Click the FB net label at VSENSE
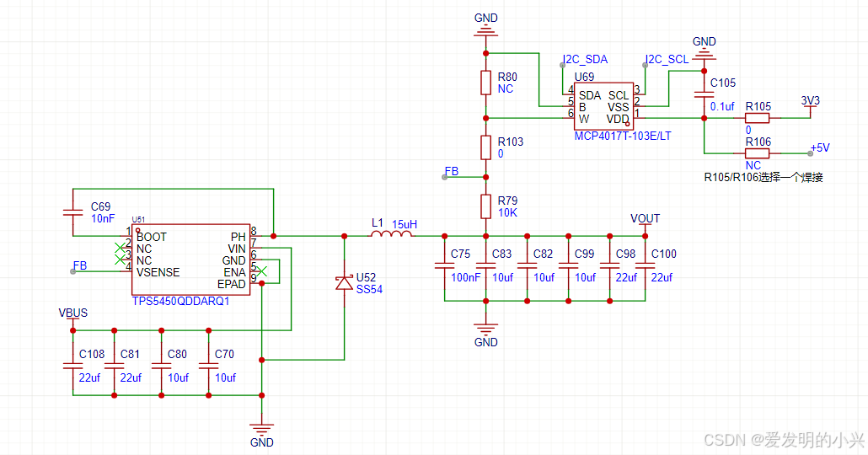The height and width of the screenshot is (455, 868). [80, 265]
